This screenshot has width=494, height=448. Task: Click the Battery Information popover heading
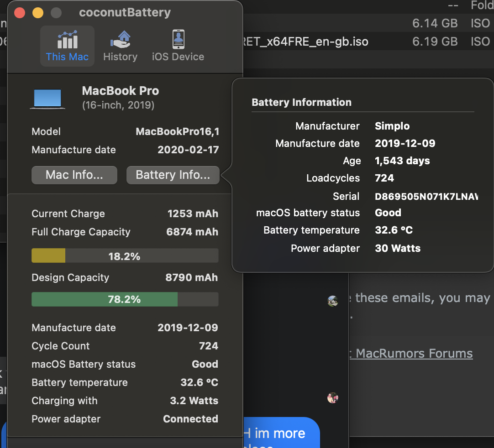[x=301, y=102]
